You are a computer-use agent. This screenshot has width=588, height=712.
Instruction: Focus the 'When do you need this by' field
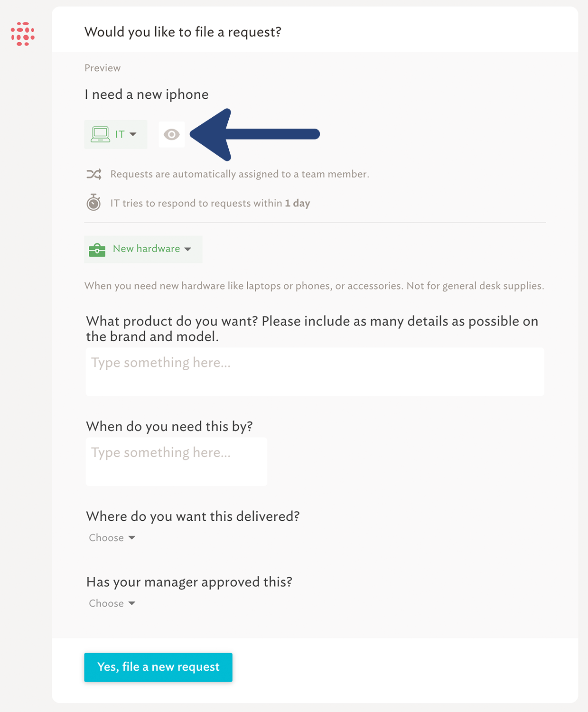point(177,461)
